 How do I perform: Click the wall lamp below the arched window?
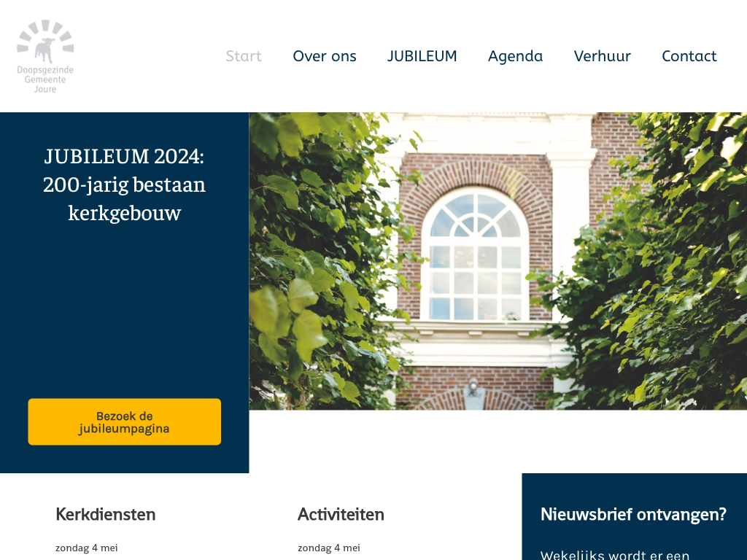(x=473, y=386)
